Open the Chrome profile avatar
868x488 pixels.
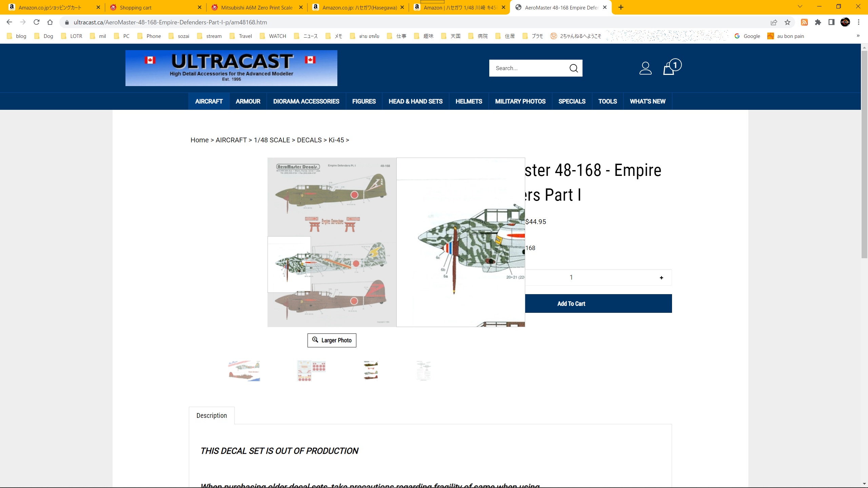tap(845, 22)
